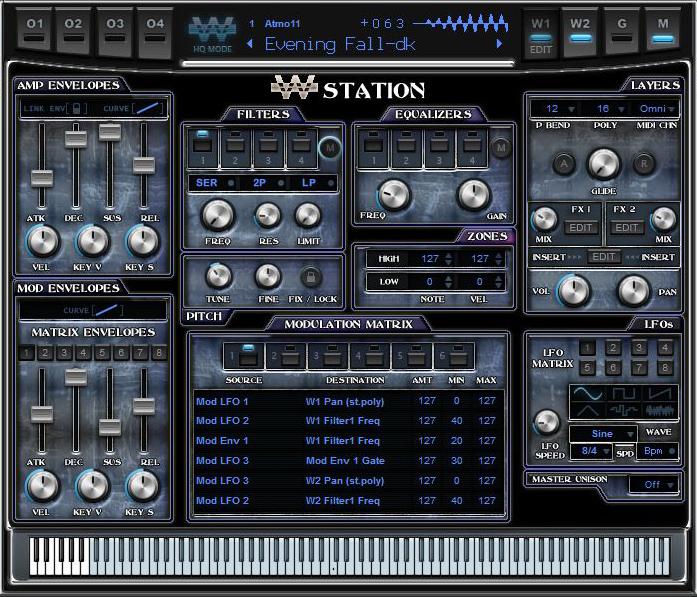Select the triangle LFO waveform icon
The image size is (697, 597).
pyautogui.click(x=588, y=411)
